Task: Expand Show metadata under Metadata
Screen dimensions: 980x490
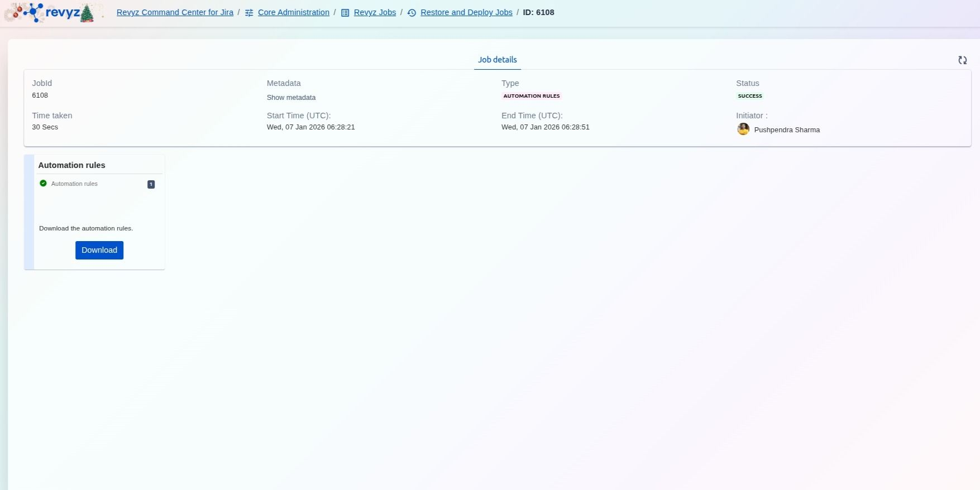Action: coord(291,98)
